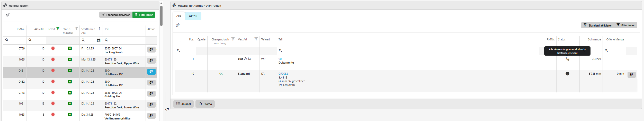Click the Storno button

pyautogui.click(x=205, y=104)
